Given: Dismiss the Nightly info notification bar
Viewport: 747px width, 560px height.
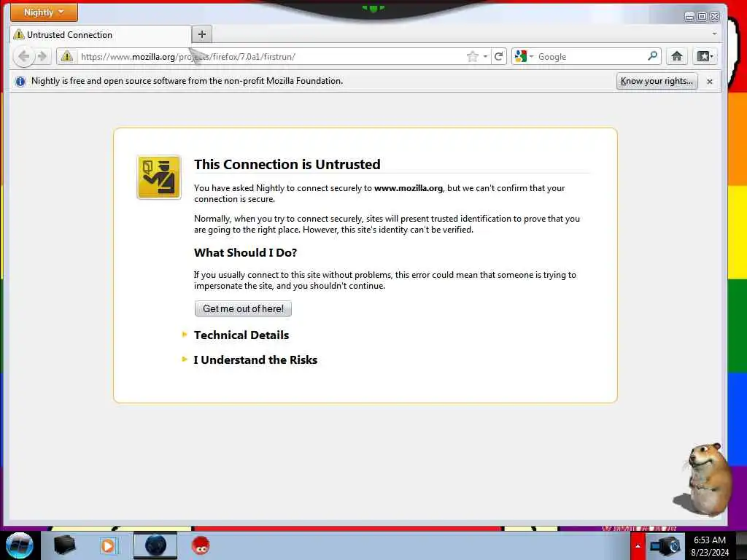Looking at the screenshot, I should click(709, 82).
